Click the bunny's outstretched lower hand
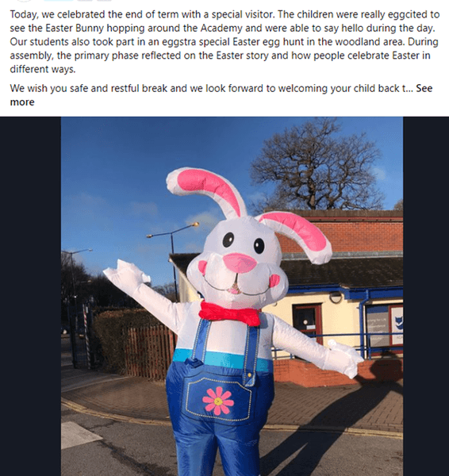Screen dimensions: 449x476 click(346, 359)
